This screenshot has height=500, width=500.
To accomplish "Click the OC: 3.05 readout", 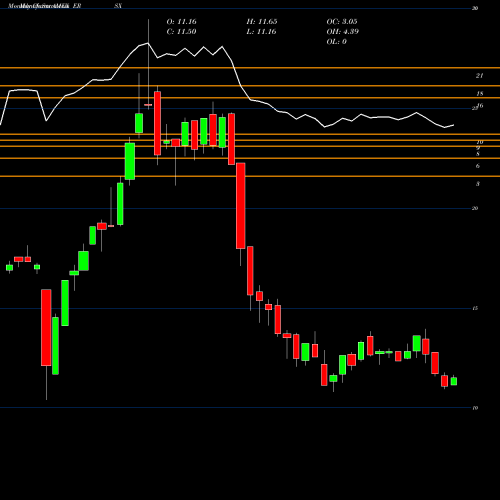I will tap(342, 22).
